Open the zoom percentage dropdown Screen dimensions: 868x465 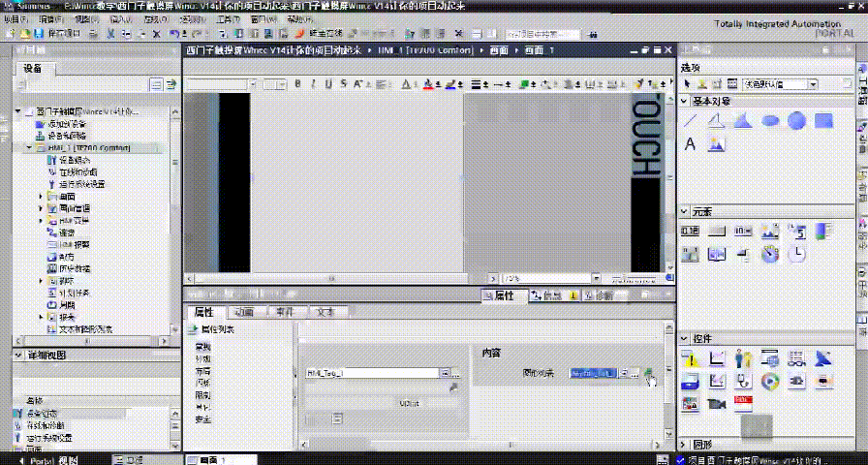point(596,278)
